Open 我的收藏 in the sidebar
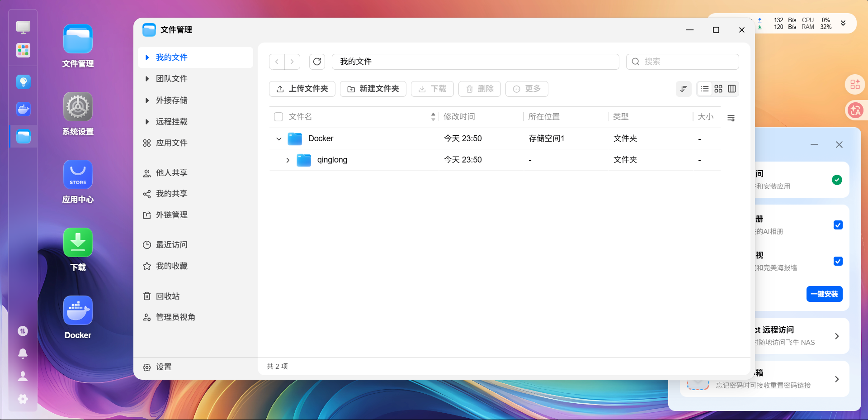The width and height of the screenshot is (868, 420). (195, 266)
